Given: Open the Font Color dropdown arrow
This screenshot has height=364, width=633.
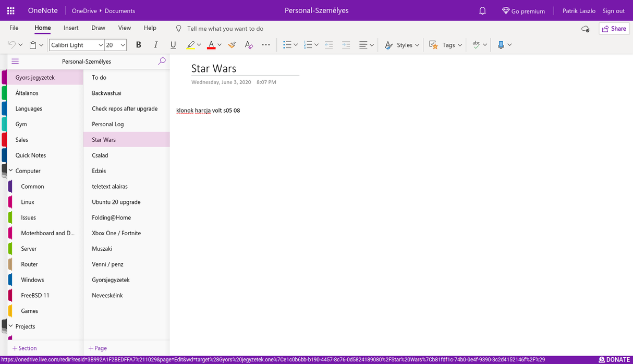Looking at the screenshot, I should coord(220,45).
